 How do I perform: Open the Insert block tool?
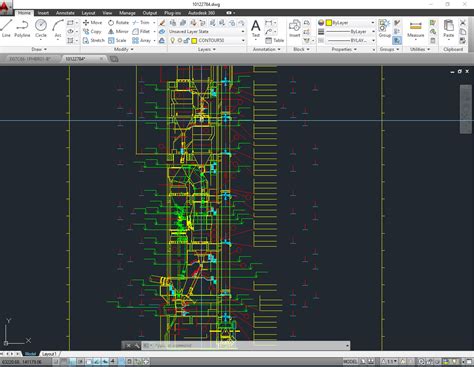(x=294, y=28)
